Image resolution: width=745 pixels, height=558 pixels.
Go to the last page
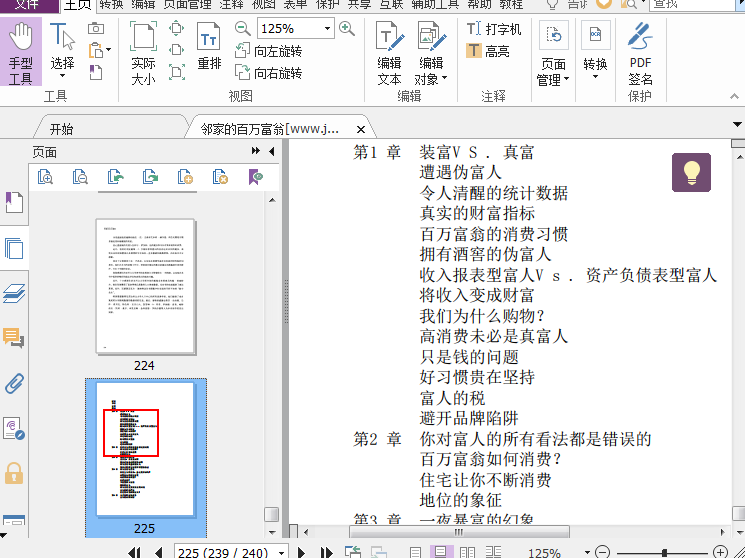pos(326,552)
